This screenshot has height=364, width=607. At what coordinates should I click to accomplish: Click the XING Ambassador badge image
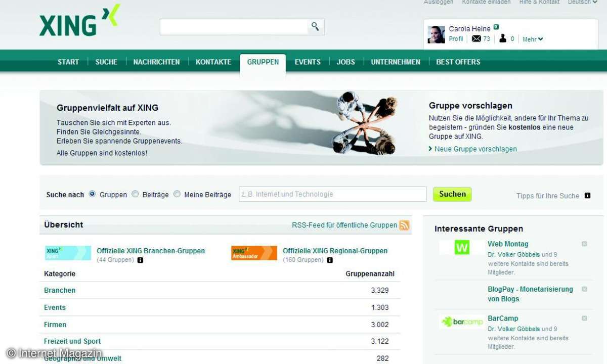pos(254,253)
